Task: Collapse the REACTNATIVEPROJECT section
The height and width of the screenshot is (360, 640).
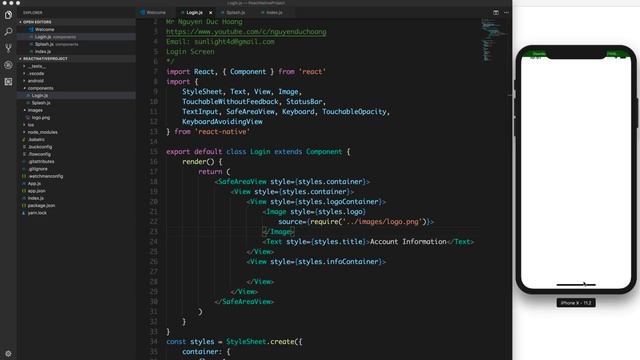Action: coord(45,59)
